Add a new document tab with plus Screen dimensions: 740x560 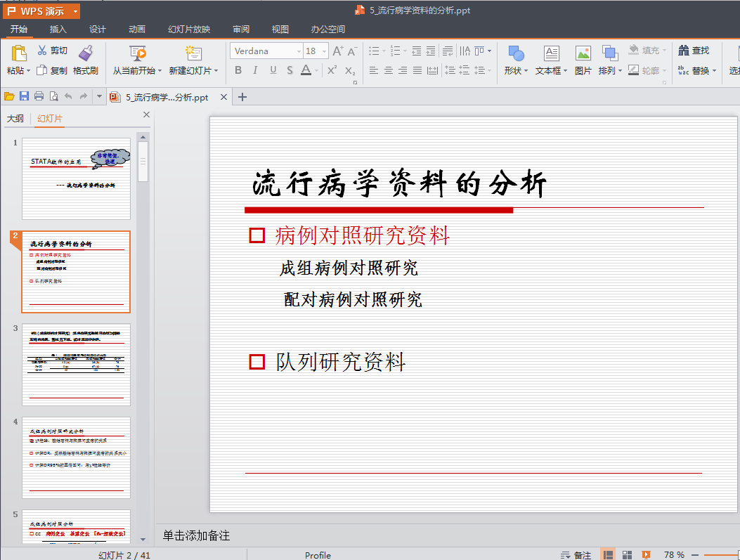[x=242, y=97]
